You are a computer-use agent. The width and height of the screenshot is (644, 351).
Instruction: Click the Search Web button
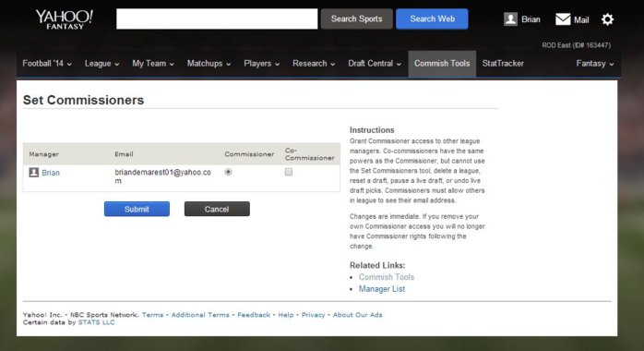[432, 18]
